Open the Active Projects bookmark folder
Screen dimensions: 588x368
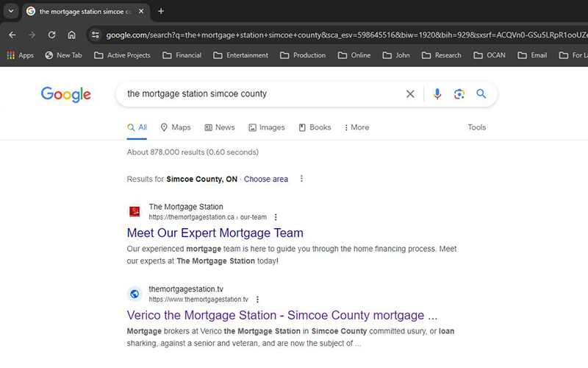[122, 55]
